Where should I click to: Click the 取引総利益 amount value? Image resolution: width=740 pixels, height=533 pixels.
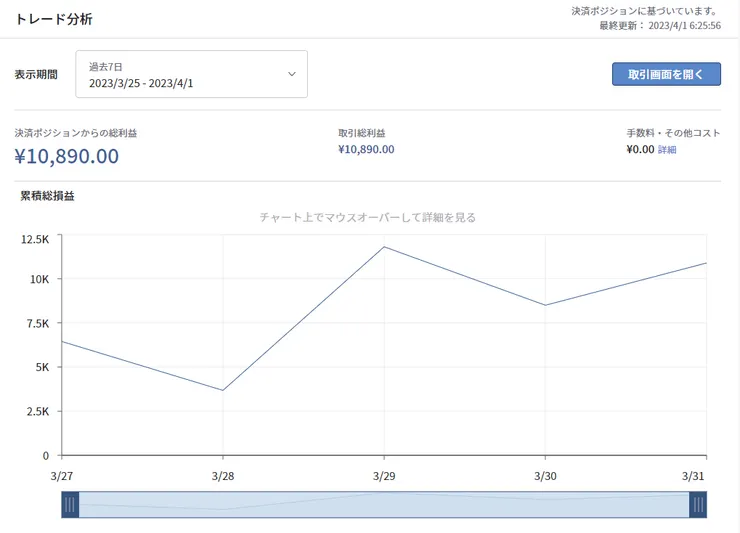pos(366,150)
